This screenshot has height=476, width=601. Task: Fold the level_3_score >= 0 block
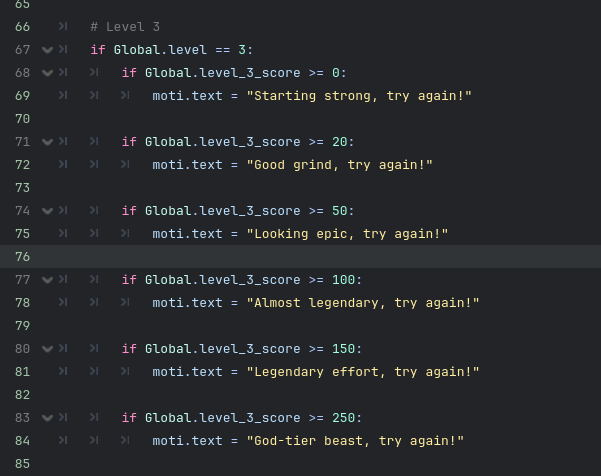click(47, 73)
